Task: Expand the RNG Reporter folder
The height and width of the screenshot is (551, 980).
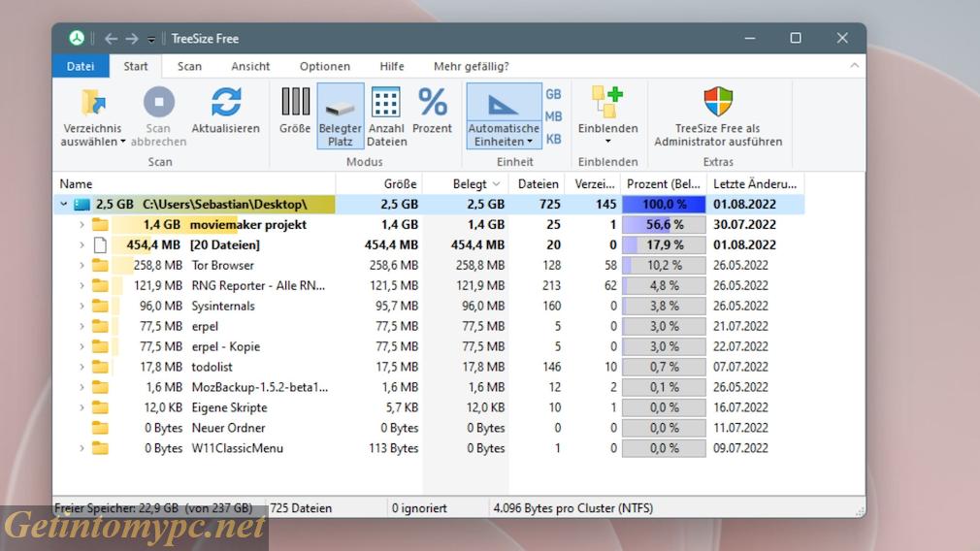Action: coord(82,285)
